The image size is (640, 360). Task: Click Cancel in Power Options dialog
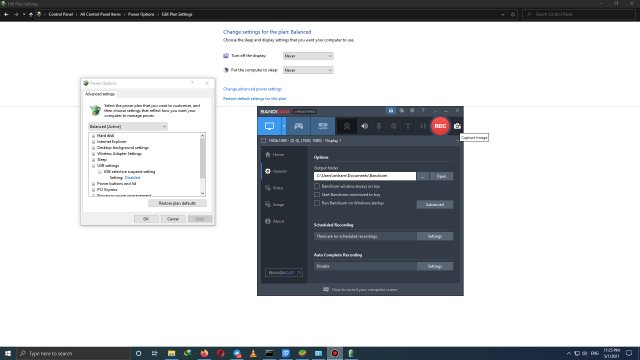coord(173,219)
